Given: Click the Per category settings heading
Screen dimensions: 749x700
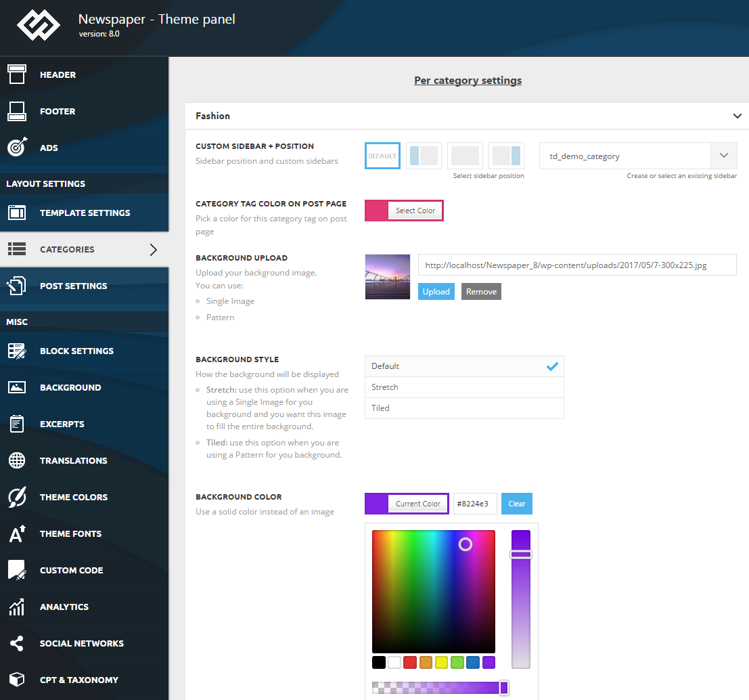Looking at the screenshot, I should pos(468,81).
